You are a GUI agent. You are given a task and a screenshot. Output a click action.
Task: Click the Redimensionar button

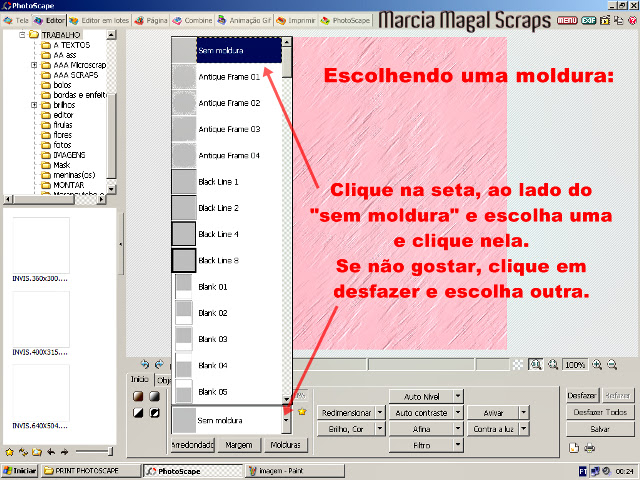point(347,413)
